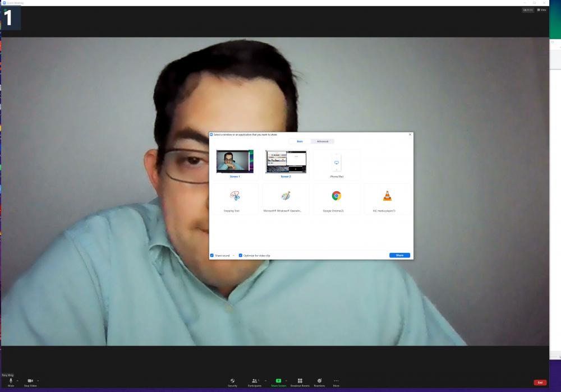This screenshot has width=561, height=392.
Task: End the Zoom meeting
Action: click(x=540, y=382)
